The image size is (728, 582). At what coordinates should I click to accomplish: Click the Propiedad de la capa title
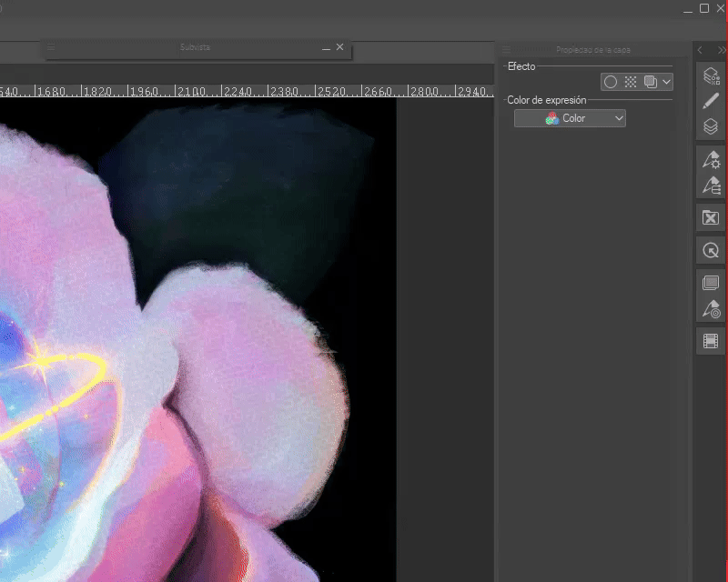pyautogui.click(x=593, y=50)
